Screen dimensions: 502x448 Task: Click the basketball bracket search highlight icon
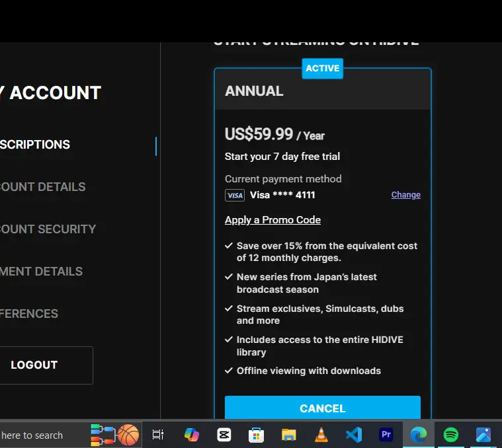pyautogui.click(x=115, y=435)
